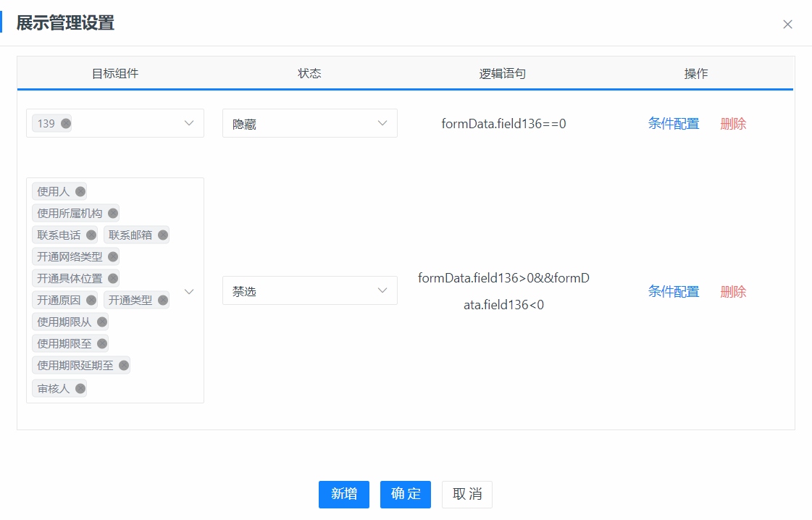Open the 隐藏 status dropdown
Viewport: 812px width, 520px height.
pyautogui.click(x=310, y=123)
